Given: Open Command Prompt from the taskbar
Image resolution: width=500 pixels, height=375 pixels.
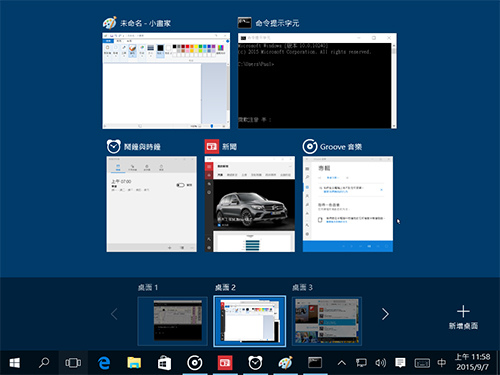Looking at the screenshot, I should (x=315, y=363).
